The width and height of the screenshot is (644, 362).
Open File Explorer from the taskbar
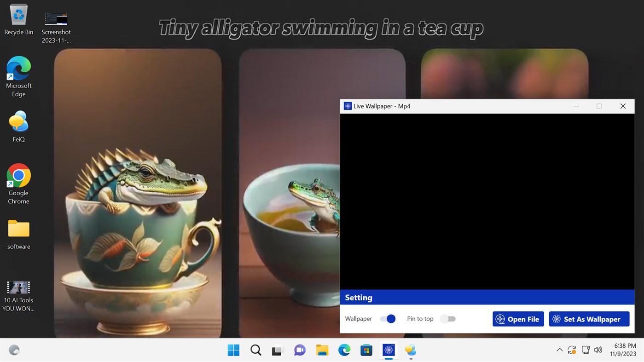pos(322,350)
